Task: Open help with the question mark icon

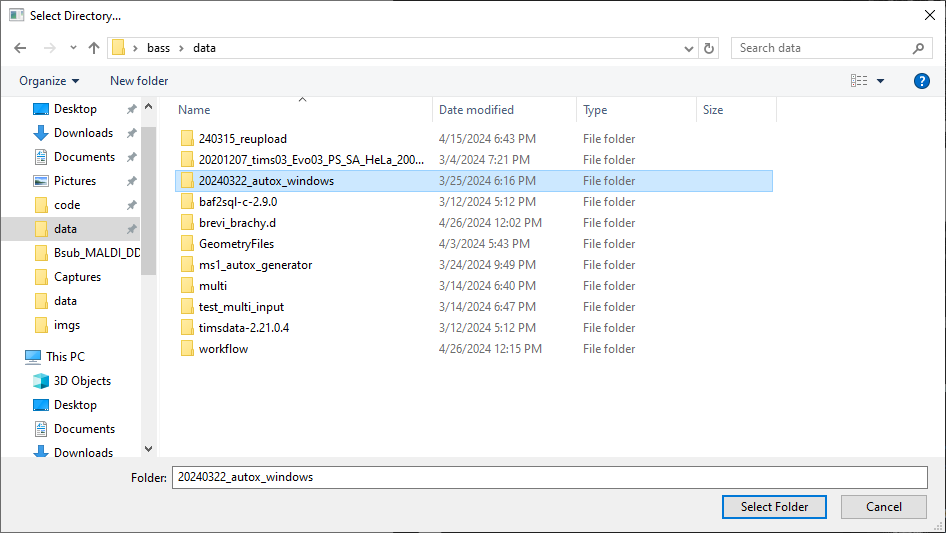Action: pyautogui.click(x=921, y=81)
